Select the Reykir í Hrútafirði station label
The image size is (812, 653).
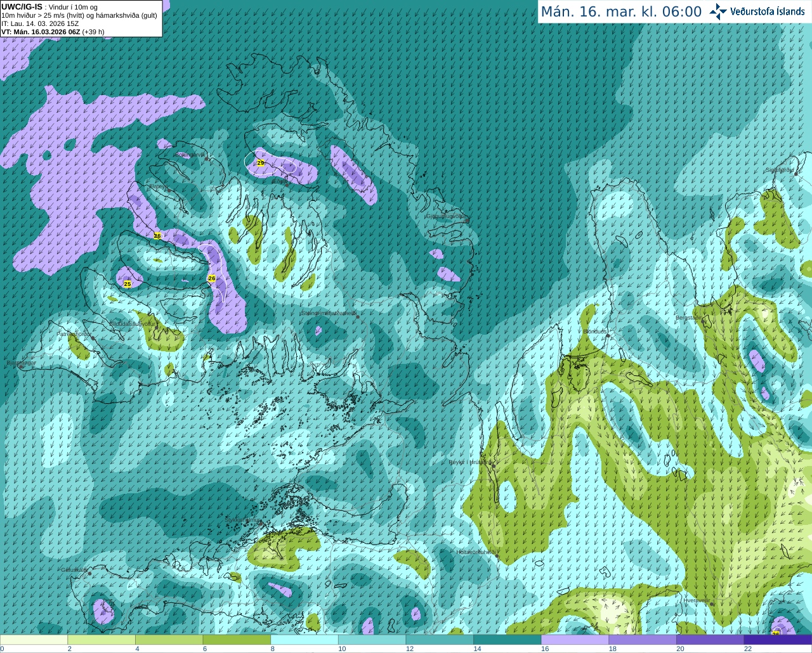[469, 462]
